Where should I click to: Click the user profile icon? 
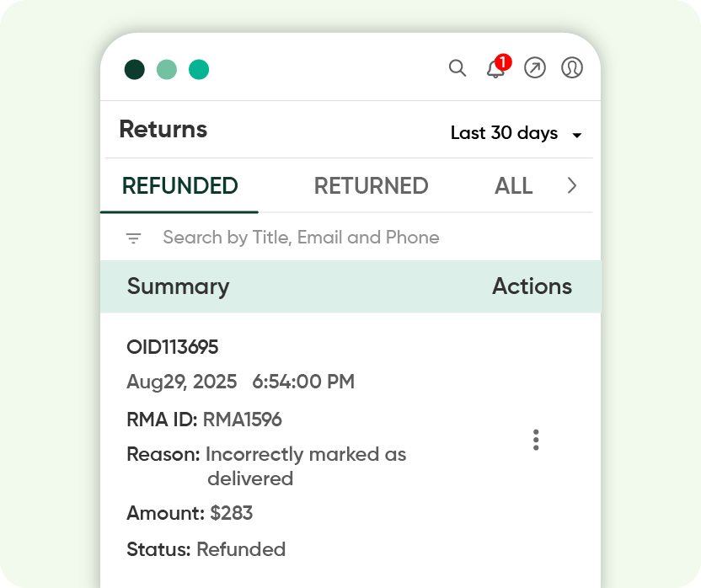(x=571, y=68)
